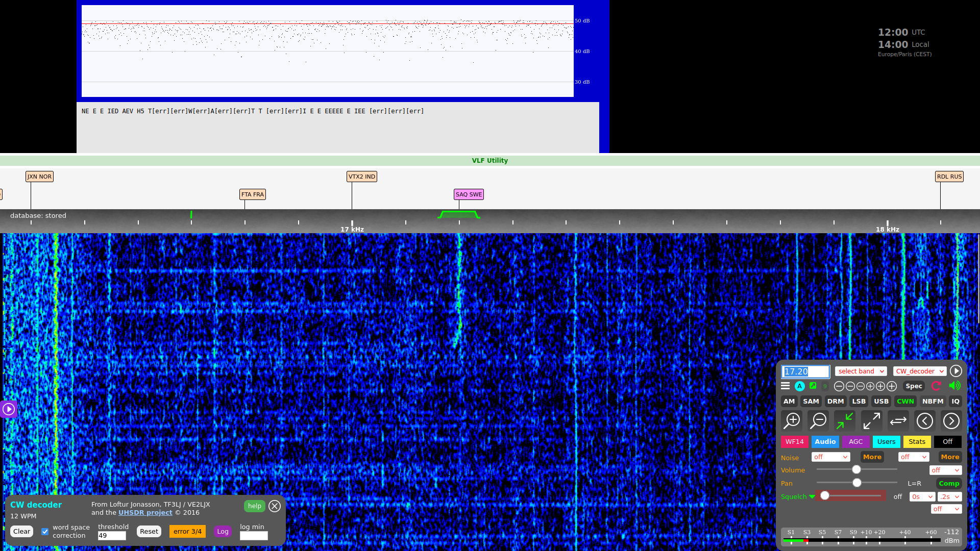Image resolution: width=980 pixels, height=551 pixels.
Task: Click the red reload arrow icon
Action: coord(936,386)
